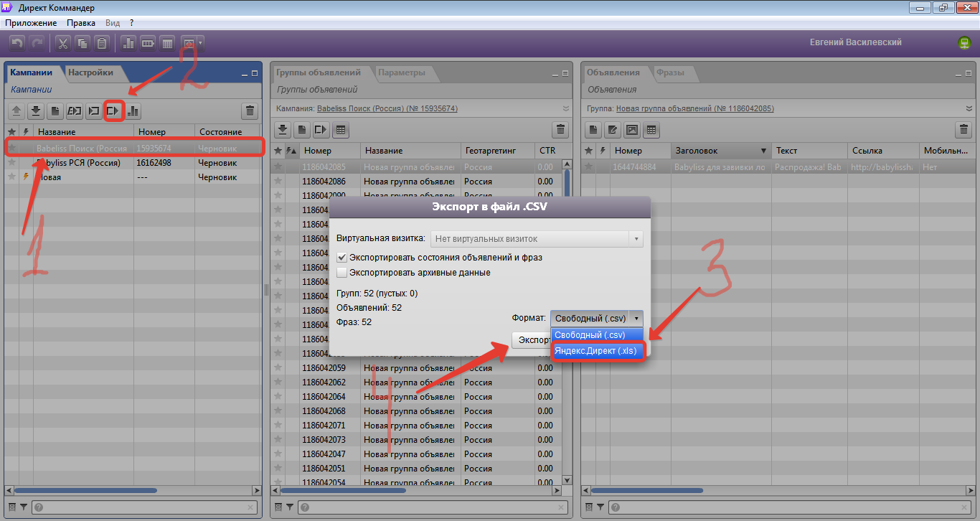Click the export campaigns icon in Кампании toolbar
This screenshot has width=980, height=521.
(113, 111)
